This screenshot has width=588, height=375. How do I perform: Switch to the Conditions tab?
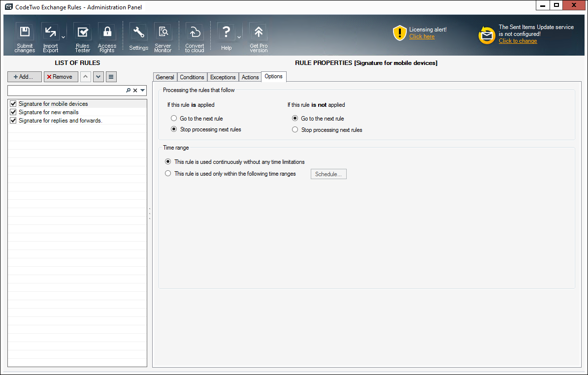(x=192, y=77)
